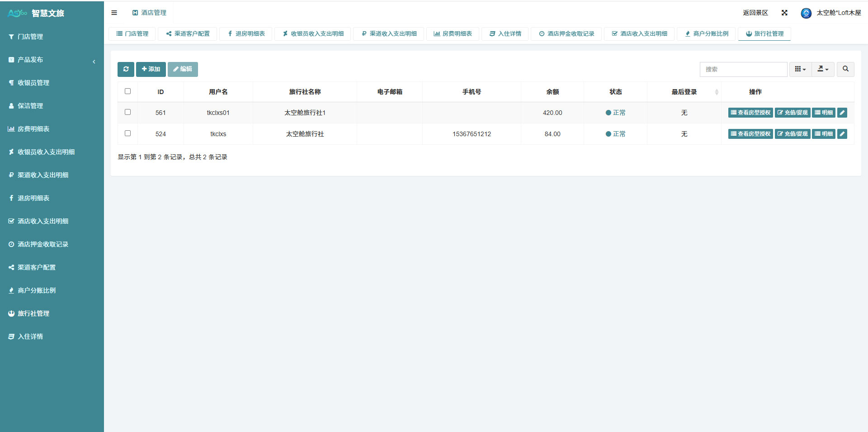Image resolution: width=868 pixels, height=432 pixels.
Task: Open 退房明细表 in the sidebar
Action: tap(52, 198)
